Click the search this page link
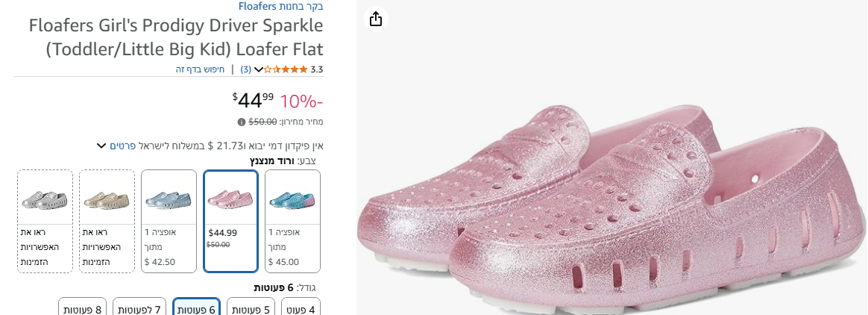Image resolution: width=868 pixels, height=315 pixels. click(x=201, y=69)
